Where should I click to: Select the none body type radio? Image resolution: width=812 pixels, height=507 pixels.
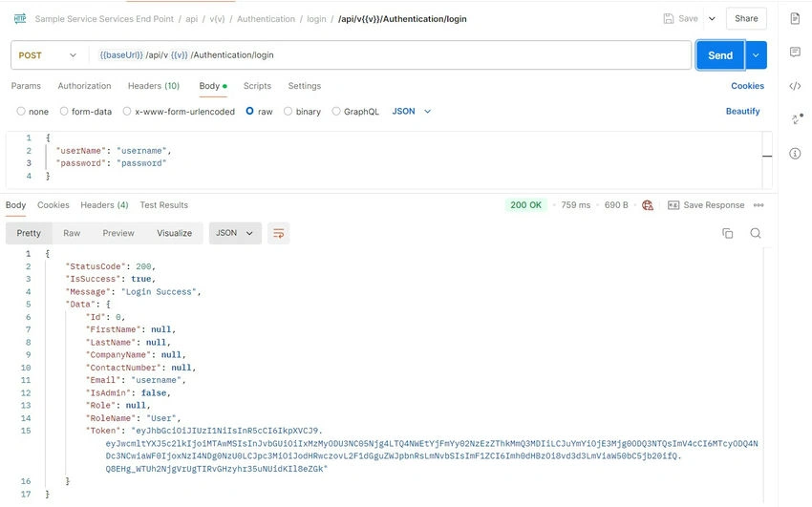21,111
